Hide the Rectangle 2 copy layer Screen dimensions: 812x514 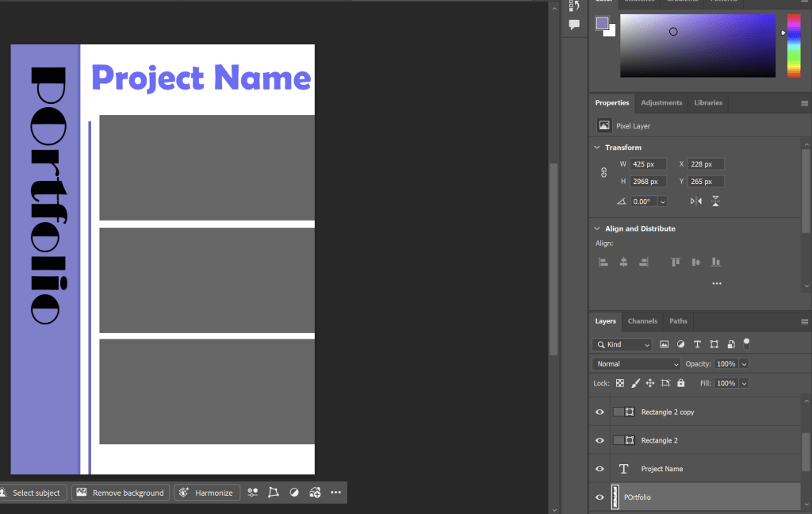pyautogui.click(x=599, y=412)
